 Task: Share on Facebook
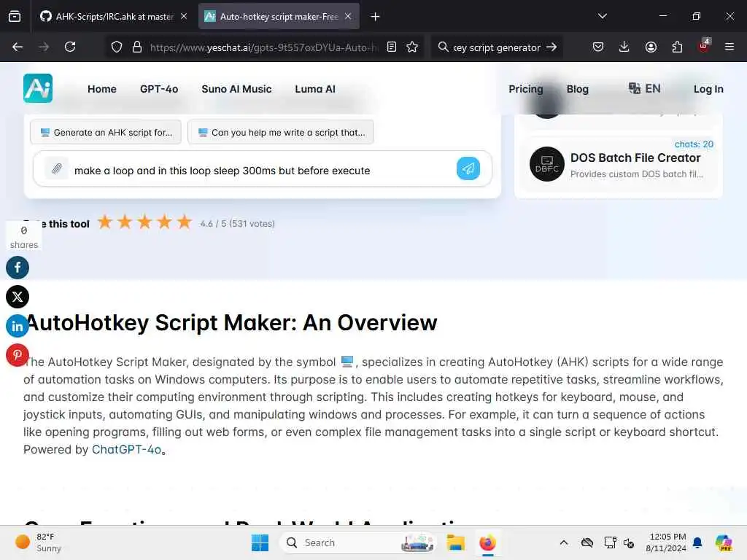coord(18,268)
